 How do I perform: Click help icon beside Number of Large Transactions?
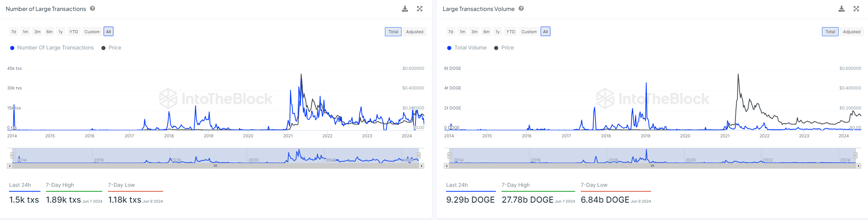click(x=92, y=8)
